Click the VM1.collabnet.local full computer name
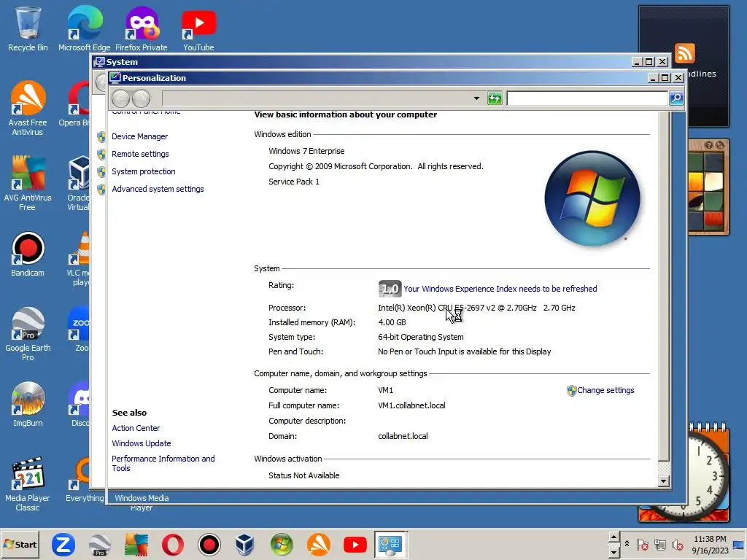747x560 pixels. [411, 405]
